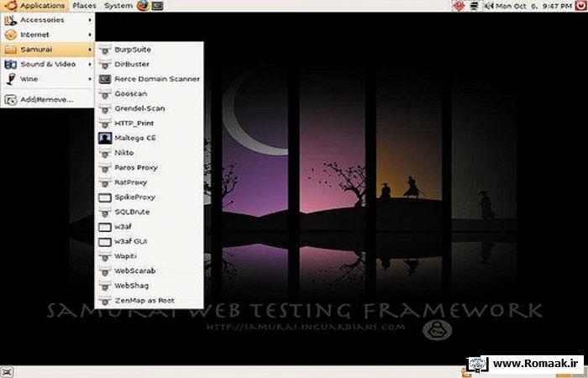This screenshot has height=378, width=588.
Task: Click the Accessories category icon
Action: click(10, 20)
